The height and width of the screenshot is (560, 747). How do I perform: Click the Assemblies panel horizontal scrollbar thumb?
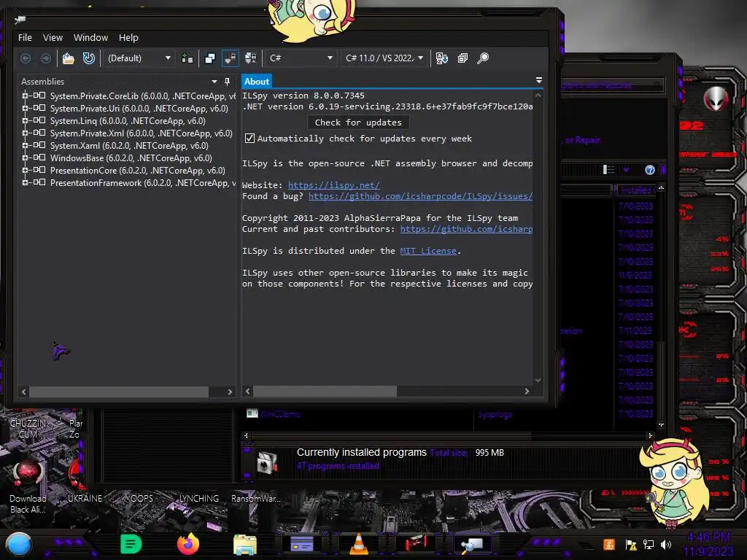119,392
